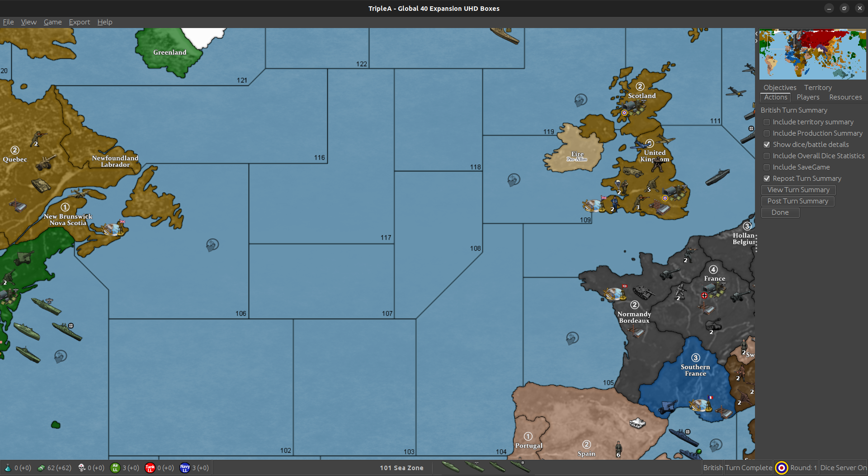Viewport: 868px width, 476px height.
Task: Open the Game menu
Action: point(52,22)
